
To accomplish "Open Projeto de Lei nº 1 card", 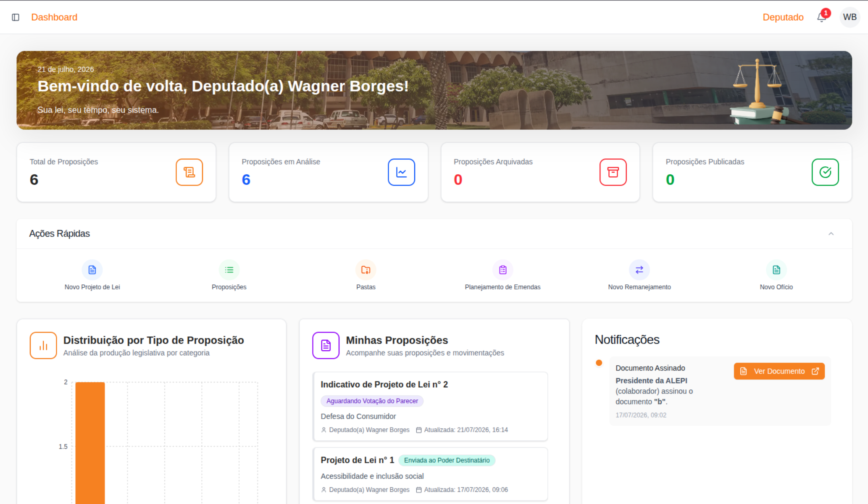I will coord(430,474).
